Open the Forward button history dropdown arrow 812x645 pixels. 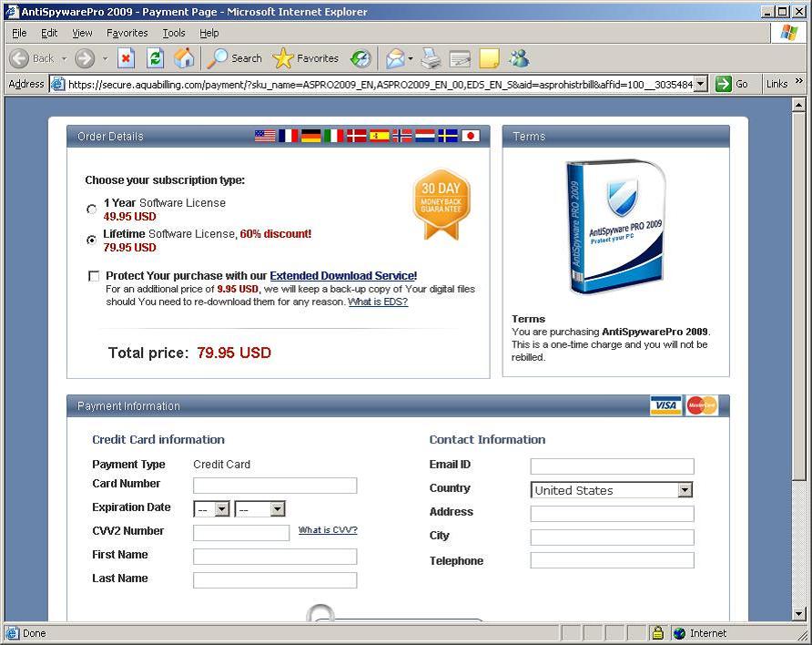click(105, 59)
